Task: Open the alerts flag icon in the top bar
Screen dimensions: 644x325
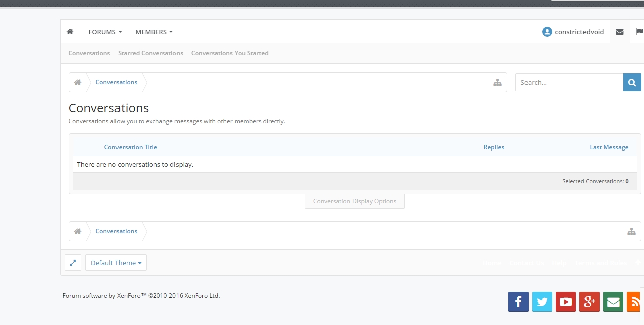Action: pyautogui.click(x=639, y=32)
